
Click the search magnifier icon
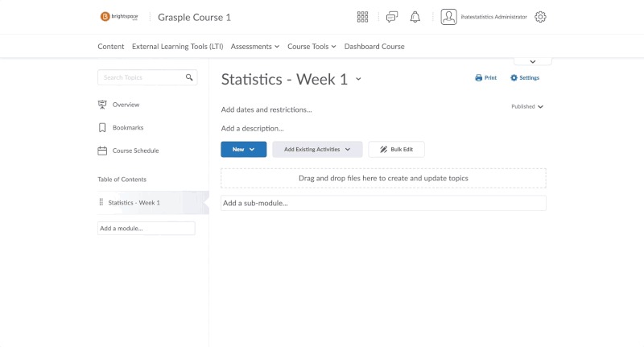pyautogui.click(x=189, y=77)
